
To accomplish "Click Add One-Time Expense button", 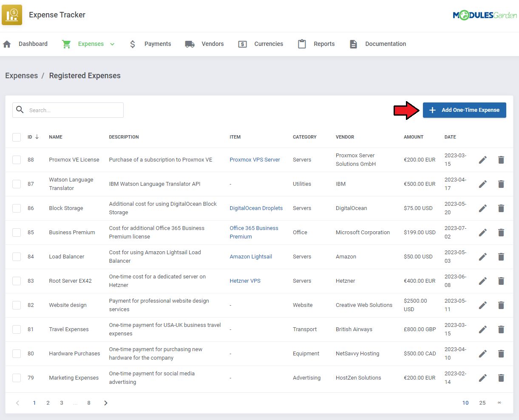I will coord(464,110).
